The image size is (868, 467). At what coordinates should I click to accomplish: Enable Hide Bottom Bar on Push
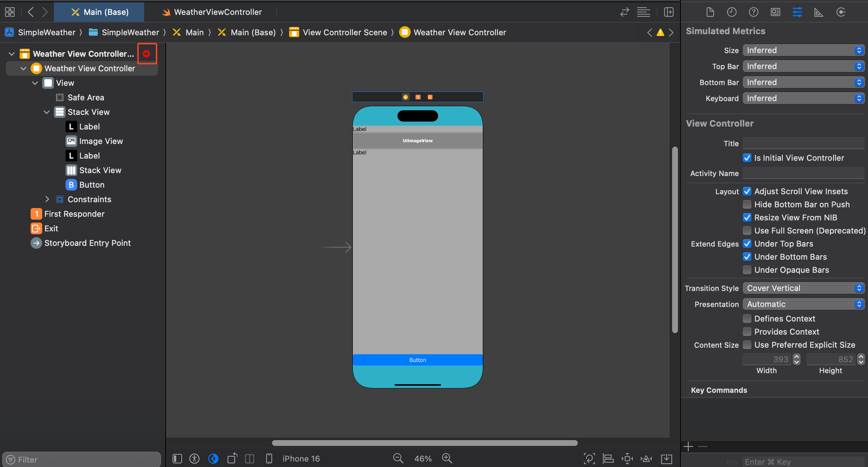click(x=747, y=204)
